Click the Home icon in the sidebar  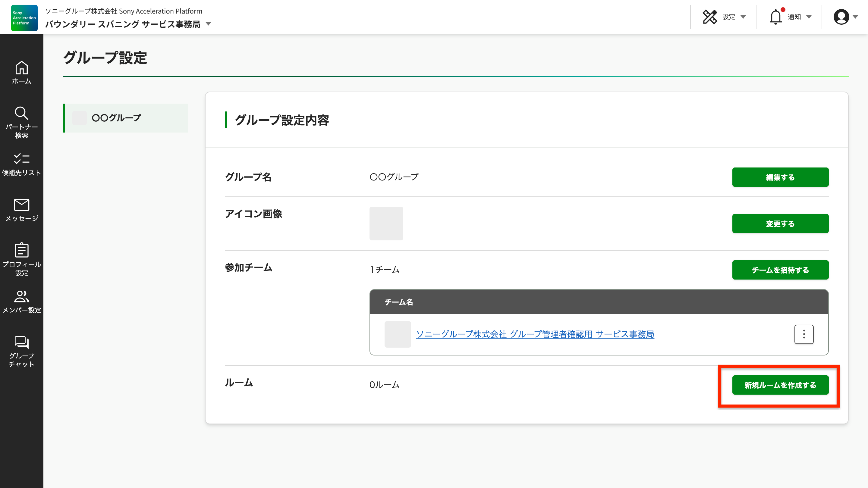pos(22,68)
